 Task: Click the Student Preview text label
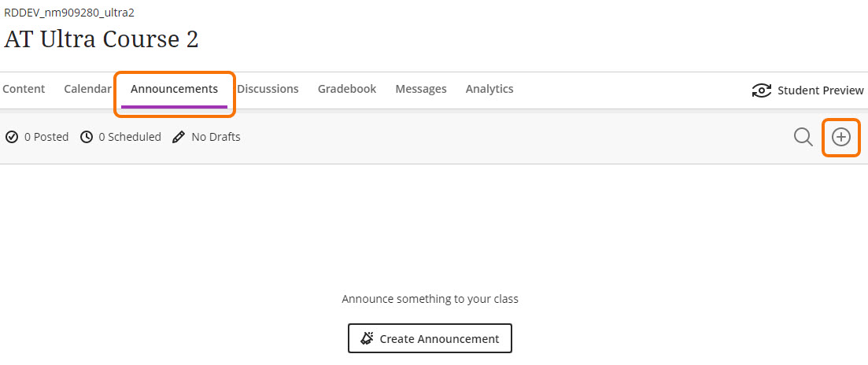click(x=820, y=90)
